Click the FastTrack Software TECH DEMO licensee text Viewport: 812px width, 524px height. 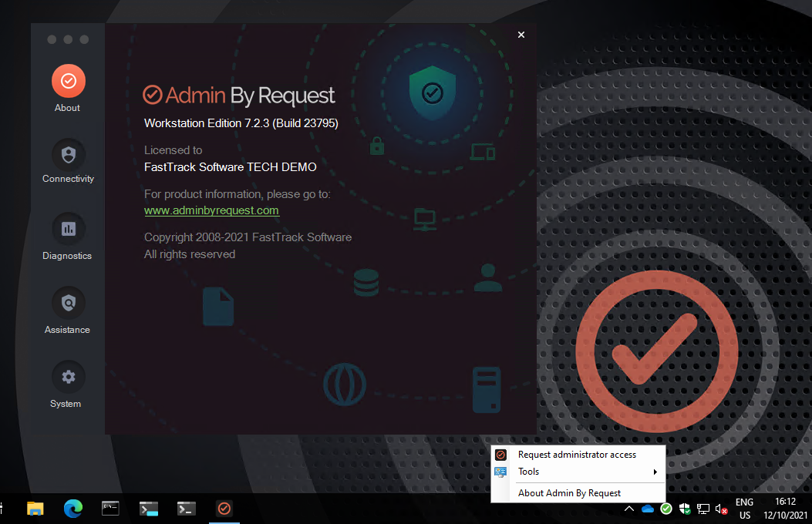coord(230,167)
